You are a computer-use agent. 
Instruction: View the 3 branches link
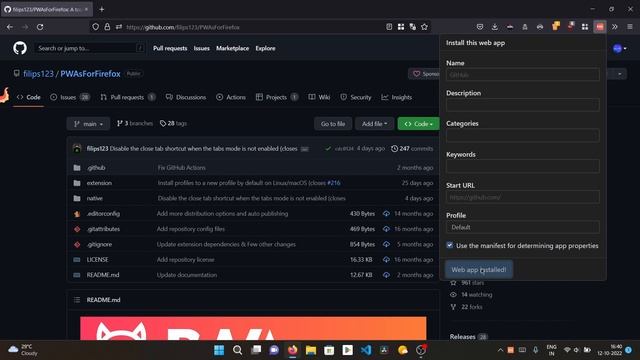(135, 123)
